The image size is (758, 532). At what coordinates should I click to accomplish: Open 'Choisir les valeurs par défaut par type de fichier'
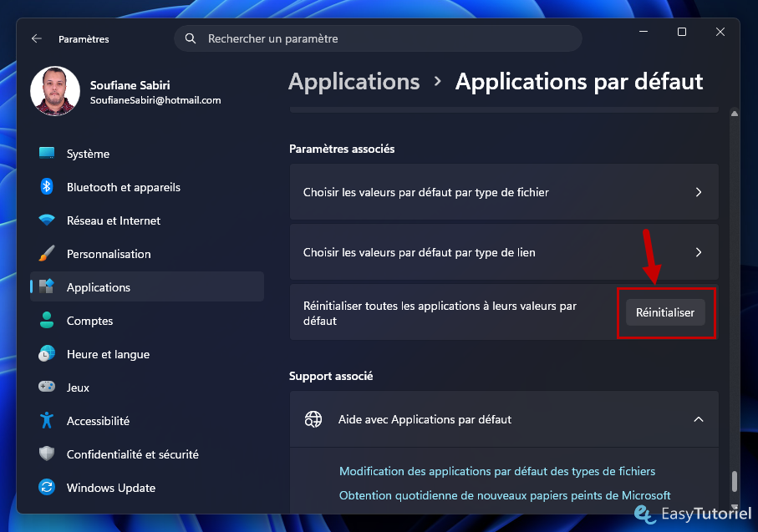pos(504,192)
